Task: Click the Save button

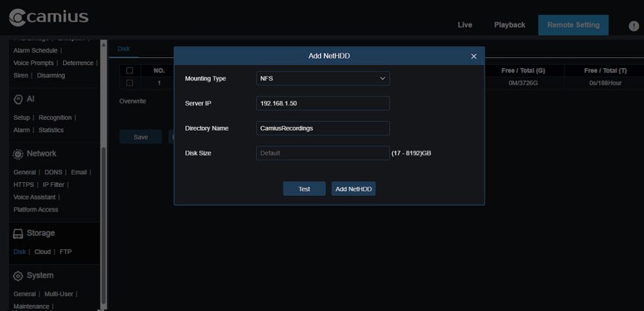Action: (x=141, y=137)
